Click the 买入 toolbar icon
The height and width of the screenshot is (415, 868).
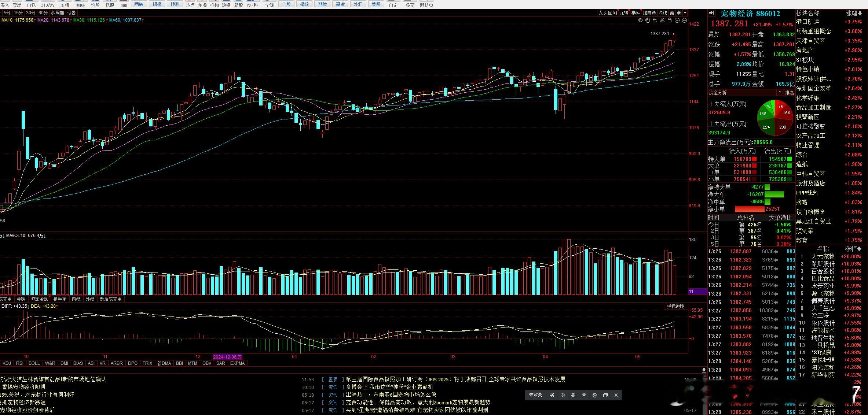pos(4,4)
